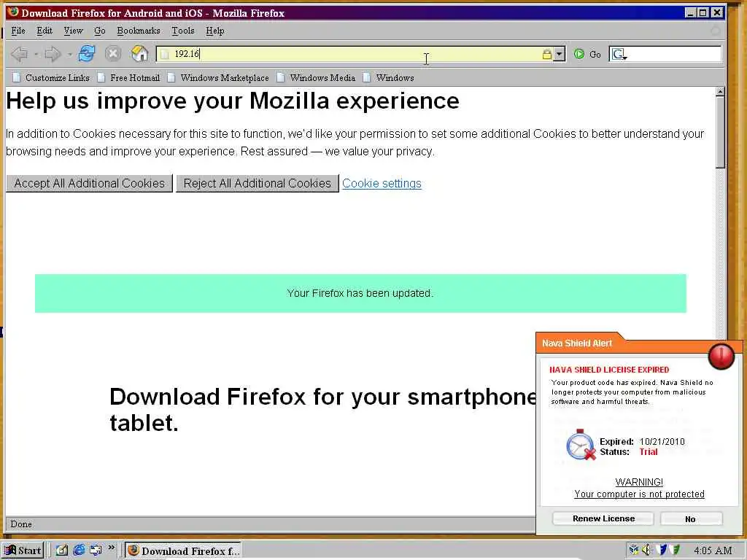
Task: Click the 'Your Firefox has been updated.' banner
Action: click(x=360, y=293)
